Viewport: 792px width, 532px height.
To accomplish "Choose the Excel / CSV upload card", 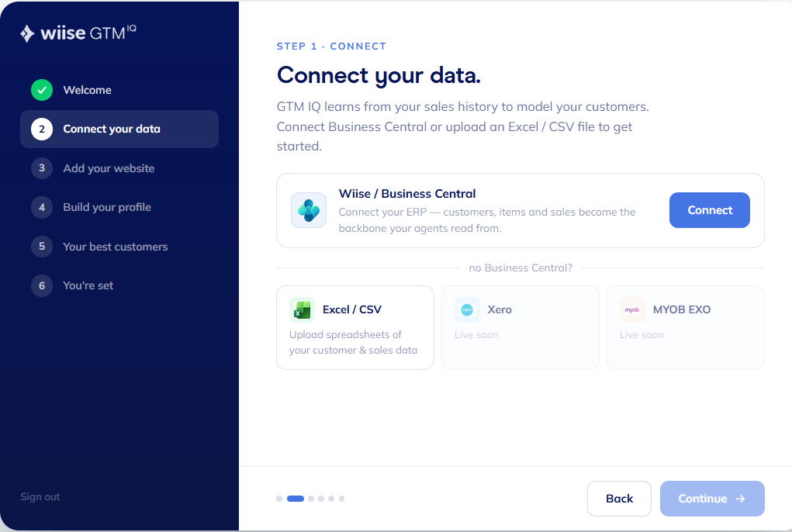I will point(355,327).
